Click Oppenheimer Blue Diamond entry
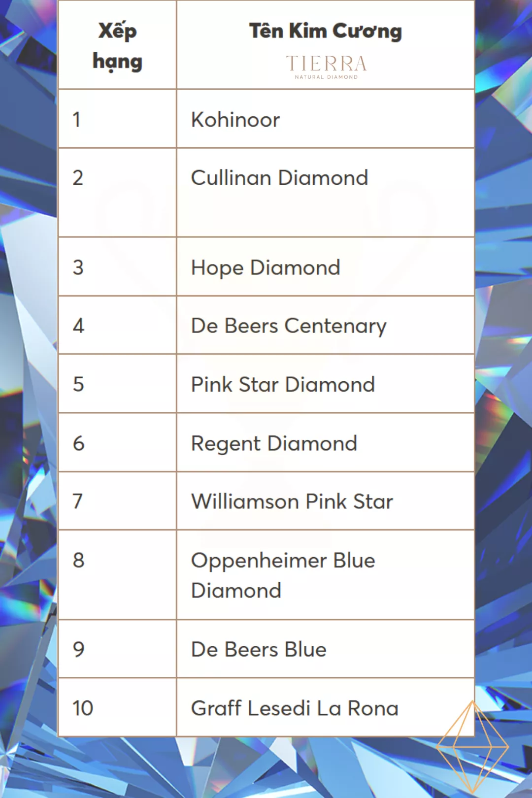Viewport: 532px width, 798px height. point(283,575)
